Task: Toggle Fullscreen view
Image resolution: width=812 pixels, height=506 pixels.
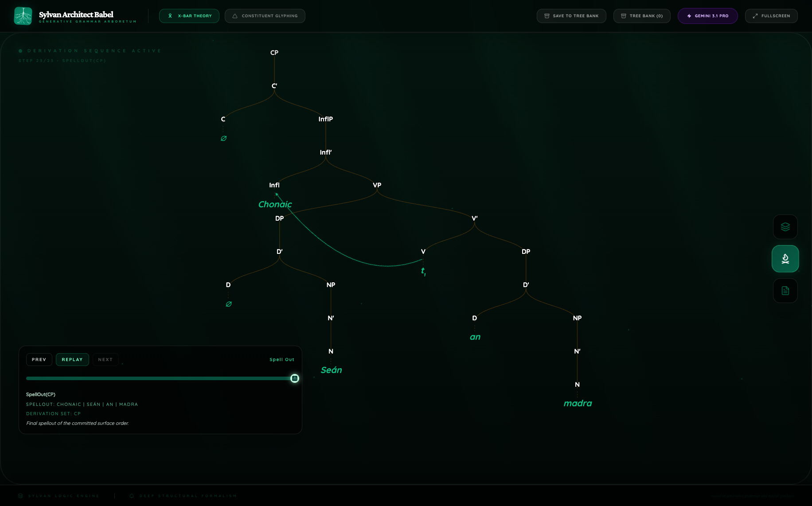Action: [771, 16]
